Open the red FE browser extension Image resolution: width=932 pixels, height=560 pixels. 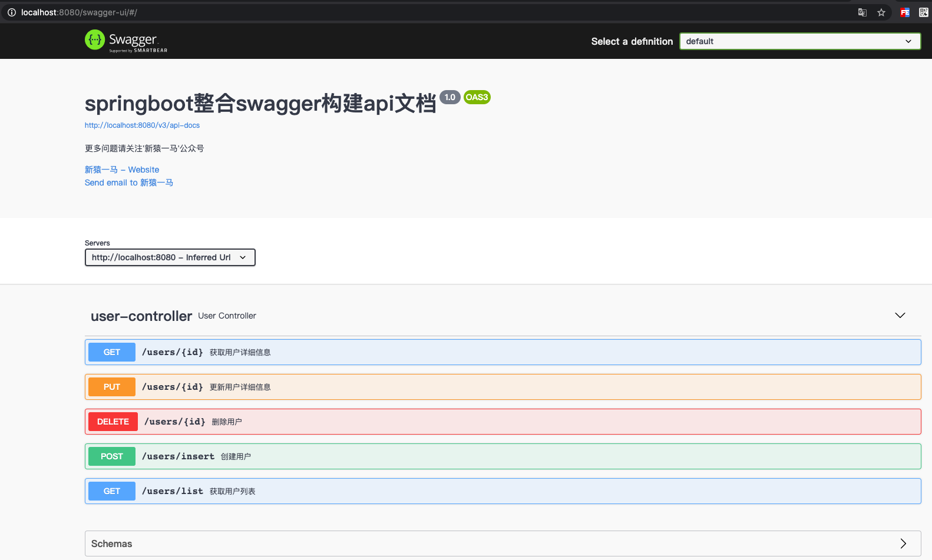[905, 12]
